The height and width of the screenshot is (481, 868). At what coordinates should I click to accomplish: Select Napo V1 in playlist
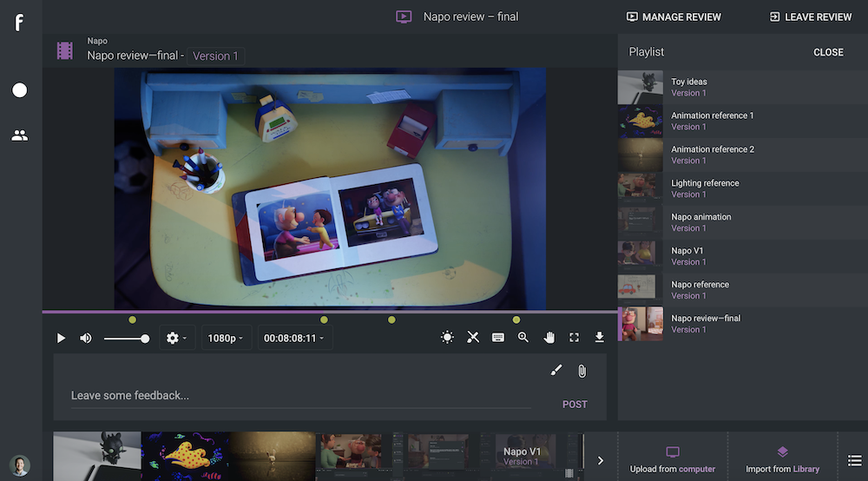(x=742, y=256)
